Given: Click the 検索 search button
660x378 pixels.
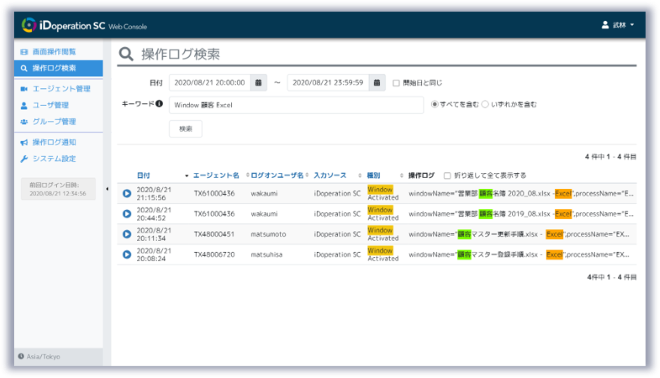Looking at the screenshot, I should [x=186, y=129].
